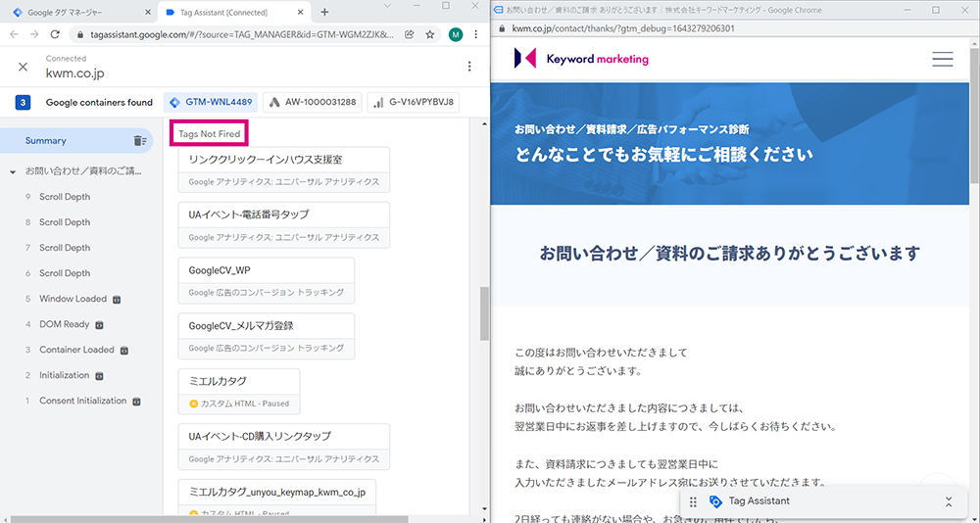Open the UAイベント-CD購入リンクタップ tag card
980x523 pixels.
tap(284, 447)
